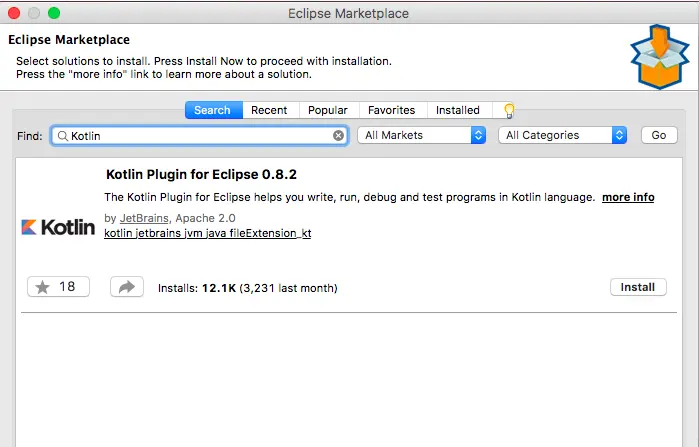Switch to the Popular tab
Image resolution: width=699 pixels, height=447 pixels.
tap(328, 110)
